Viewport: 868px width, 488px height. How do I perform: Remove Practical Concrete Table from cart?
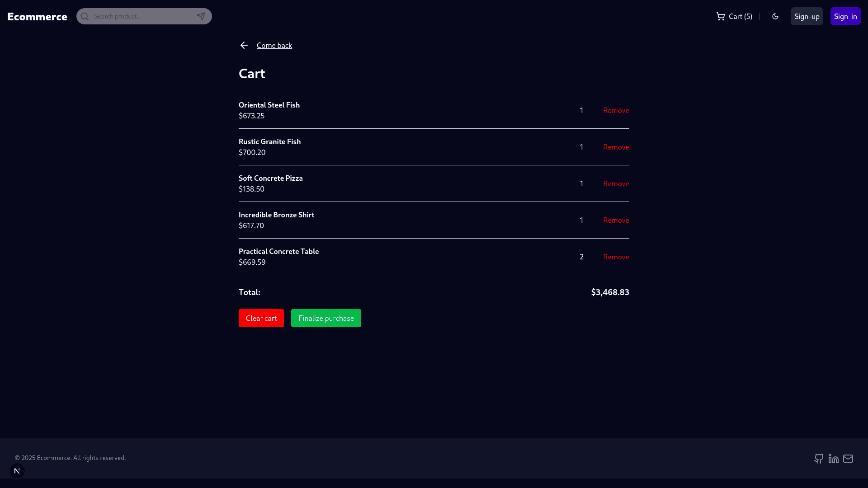(x=616, y=257)
